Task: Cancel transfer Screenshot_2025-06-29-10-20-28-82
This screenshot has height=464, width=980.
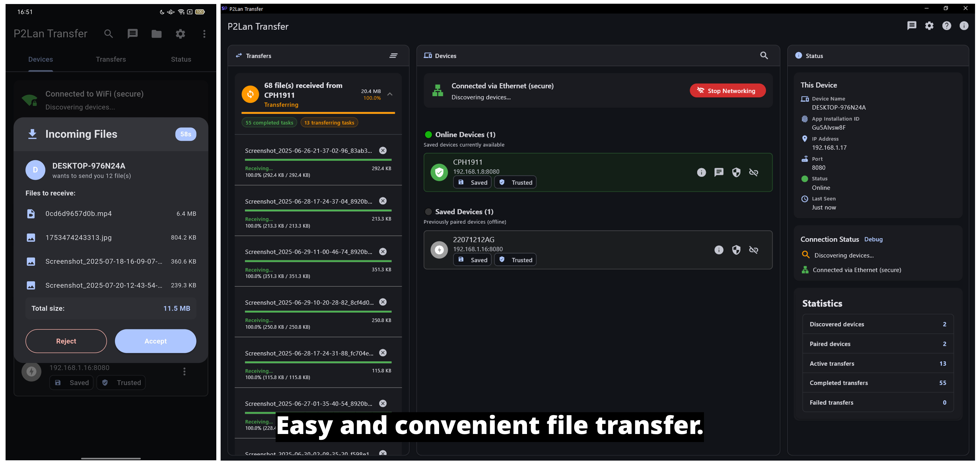Action: click(x=383, y=302)
